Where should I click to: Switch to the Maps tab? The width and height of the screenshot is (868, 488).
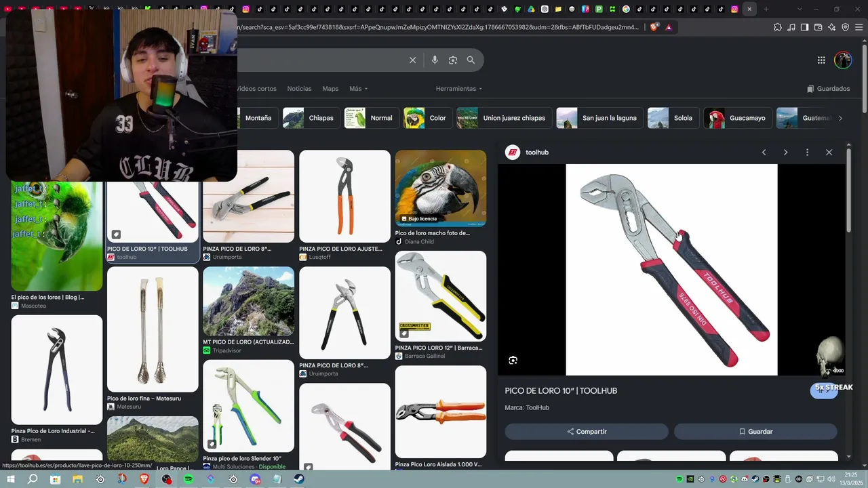(x=330, y=89)
